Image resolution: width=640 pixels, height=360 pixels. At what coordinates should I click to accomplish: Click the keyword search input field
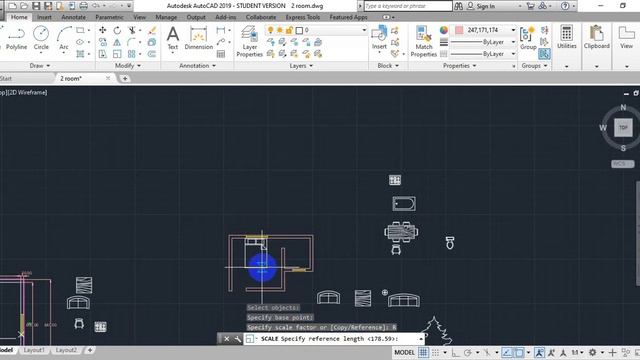coord(408,6)
